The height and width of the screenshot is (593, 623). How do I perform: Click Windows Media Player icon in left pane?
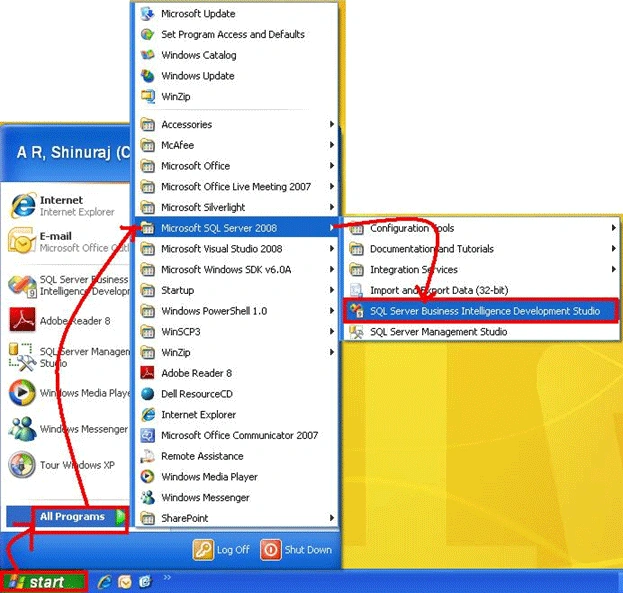click(x=22, y=393)
